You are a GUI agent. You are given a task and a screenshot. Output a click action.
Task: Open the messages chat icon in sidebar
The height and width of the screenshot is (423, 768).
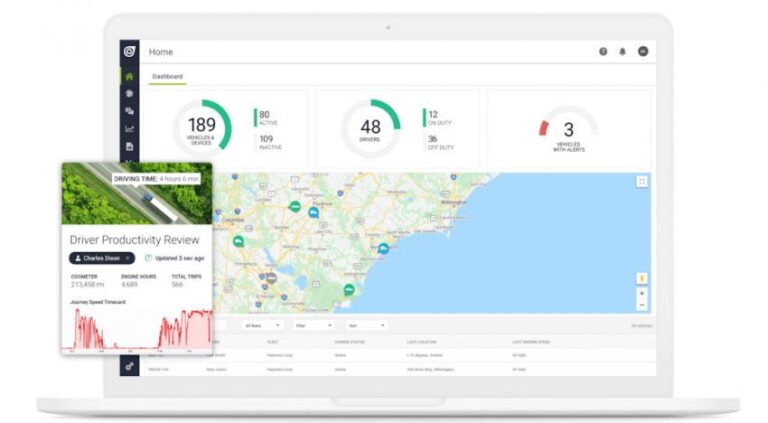click(x=129, y=111)
